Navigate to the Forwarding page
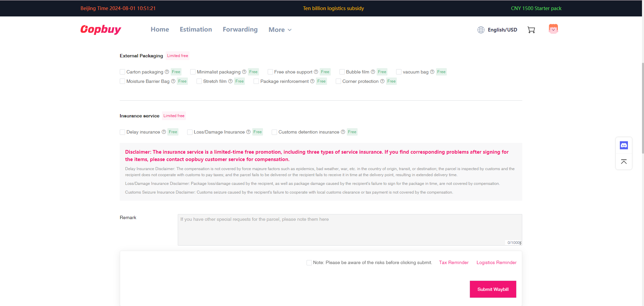The height and width of the screenshot is (306, 644). point(240,30)
